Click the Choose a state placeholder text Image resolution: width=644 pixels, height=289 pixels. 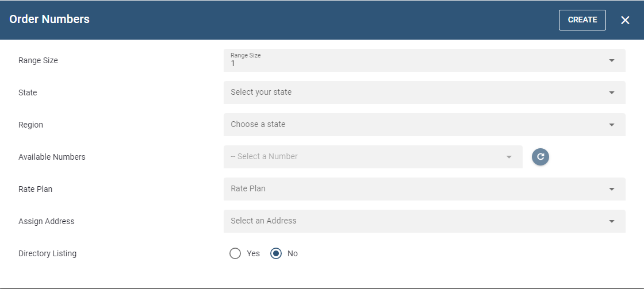click(258, 124)
